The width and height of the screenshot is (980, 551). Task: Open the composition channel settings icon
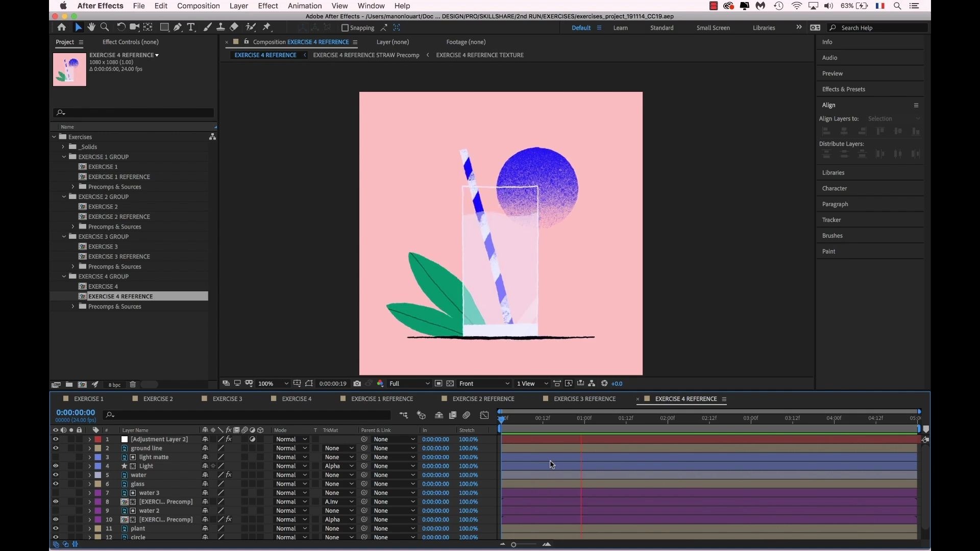tap(380, 383)
